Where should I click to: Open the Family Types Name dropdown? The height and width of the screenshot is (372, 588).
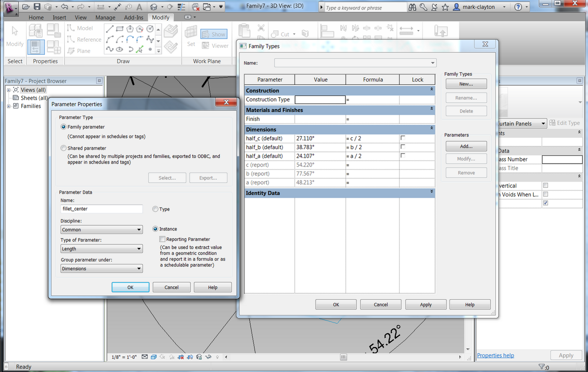pyautogui.click(x=355, y=63)
